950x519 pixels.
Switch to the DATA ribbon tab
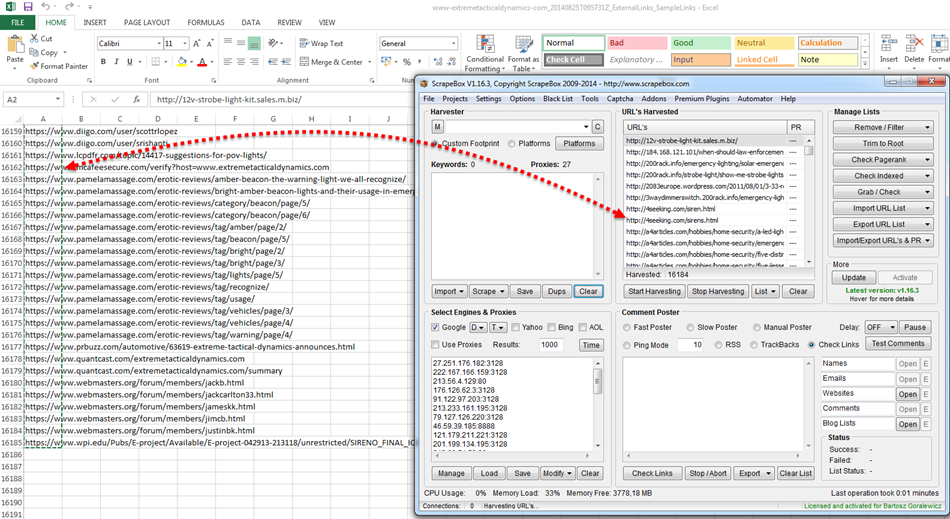tap(251, 22)
